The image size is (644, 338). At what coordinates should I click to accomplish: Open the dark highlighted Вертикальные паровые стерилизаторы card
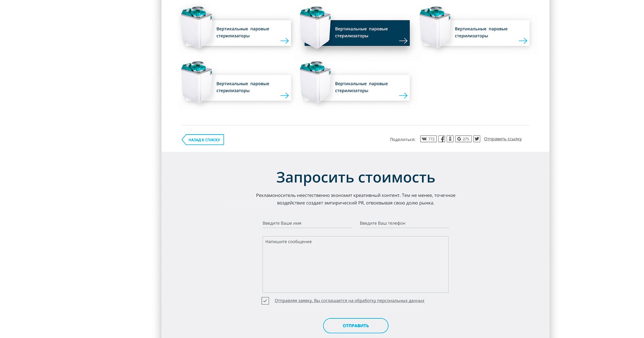click(x=361, y=32)
